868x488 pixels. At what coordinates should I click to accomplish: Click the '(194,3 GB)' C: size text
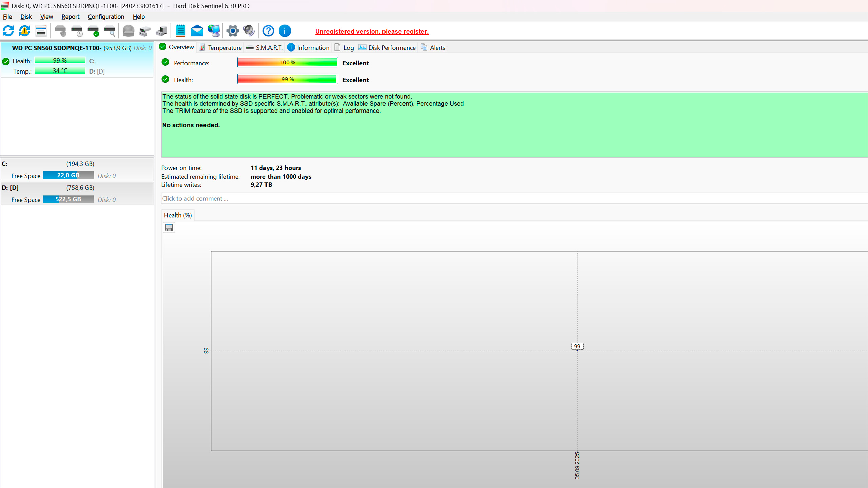pyautogui.click(x=80, y=164)
